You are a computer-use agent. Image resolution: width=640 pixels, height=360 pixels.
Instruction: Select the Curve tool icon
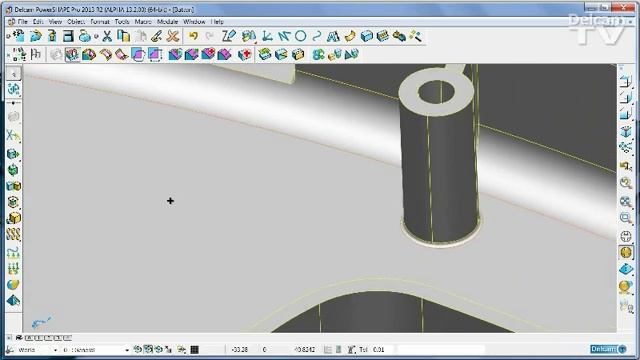coord(317,36)
